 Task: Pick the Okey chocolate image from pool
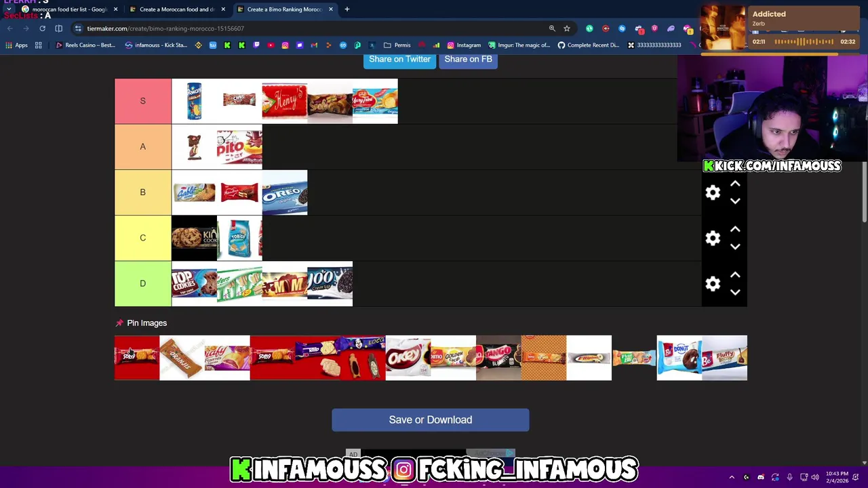(408, 358)
